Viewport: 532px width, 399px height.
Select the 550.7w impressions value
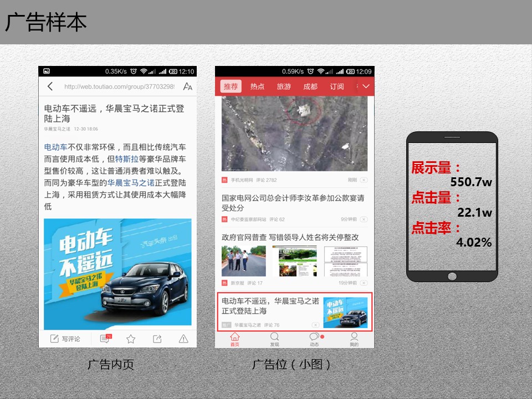coord(471,182)
